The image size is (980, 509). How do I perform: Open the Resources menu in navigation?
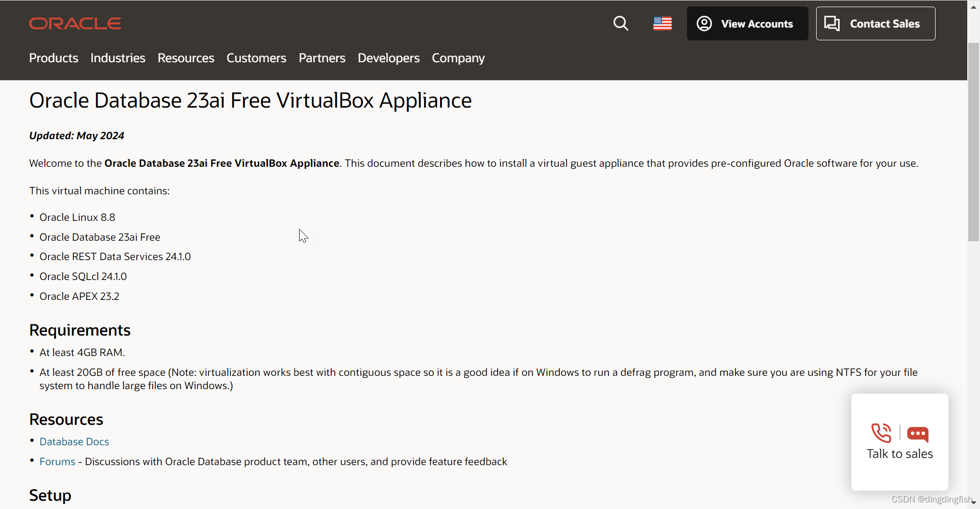tap(186, 58)
